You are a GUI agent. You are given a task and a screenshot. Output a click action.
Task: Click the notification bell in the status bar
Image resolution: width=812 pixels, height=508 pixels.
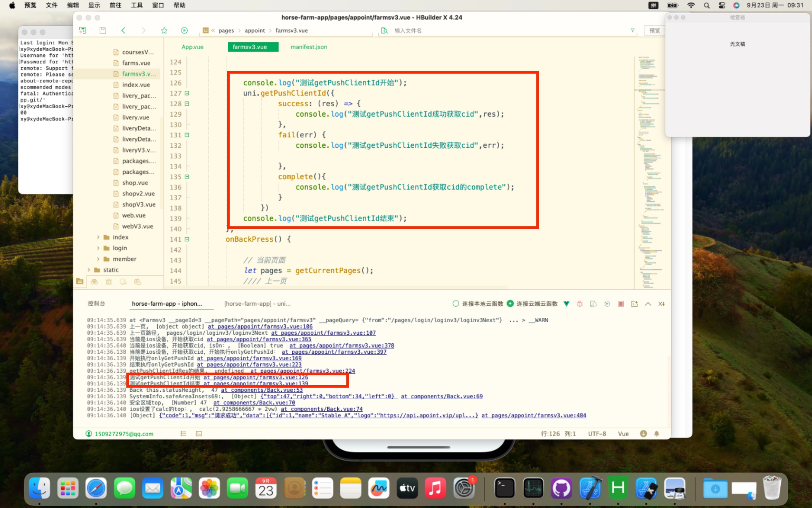click(657, 434)
